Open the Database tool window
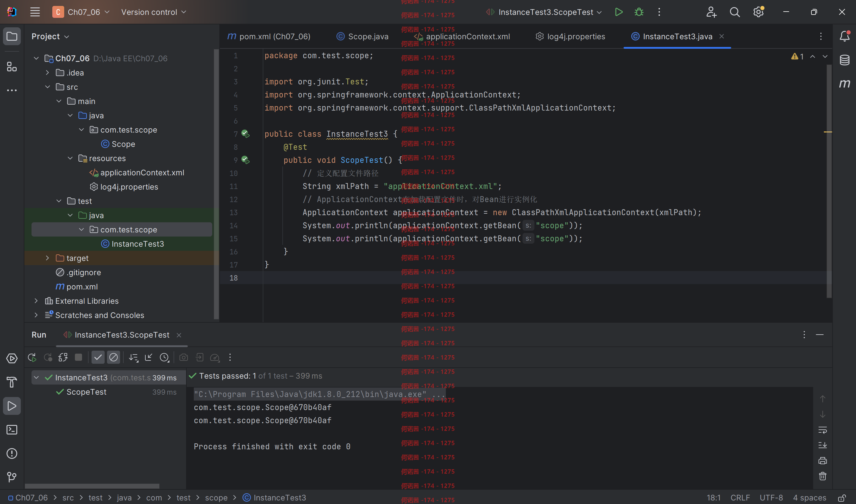 (844, 60)
